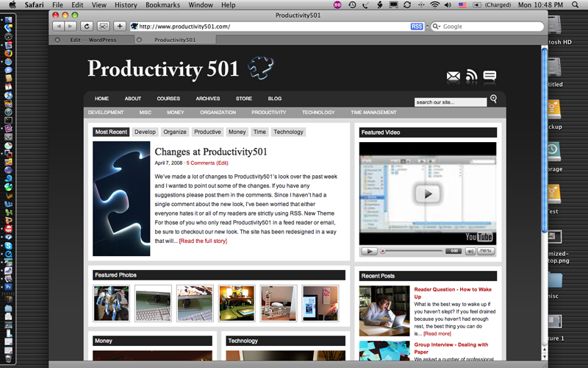The width and height of the screenshot is (588, 368).
Task: Mute video with the speaker icon
Action: point(470,251)
